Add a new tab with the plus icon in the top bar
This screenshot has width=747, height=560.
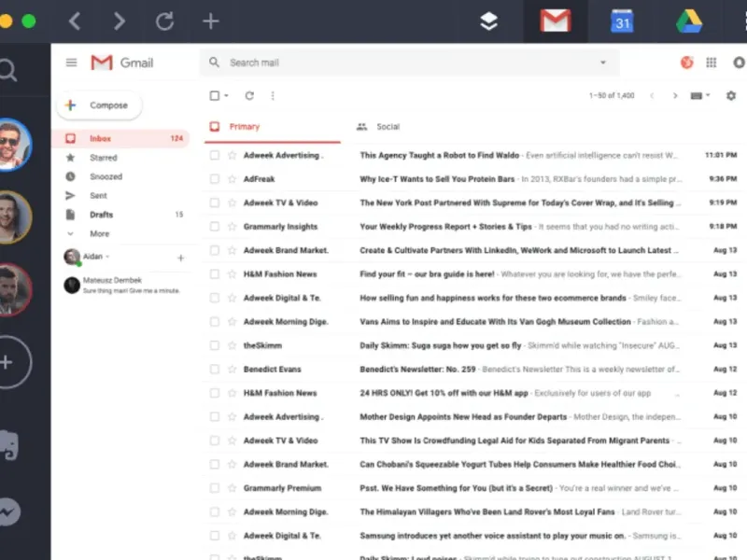point(211,21)
